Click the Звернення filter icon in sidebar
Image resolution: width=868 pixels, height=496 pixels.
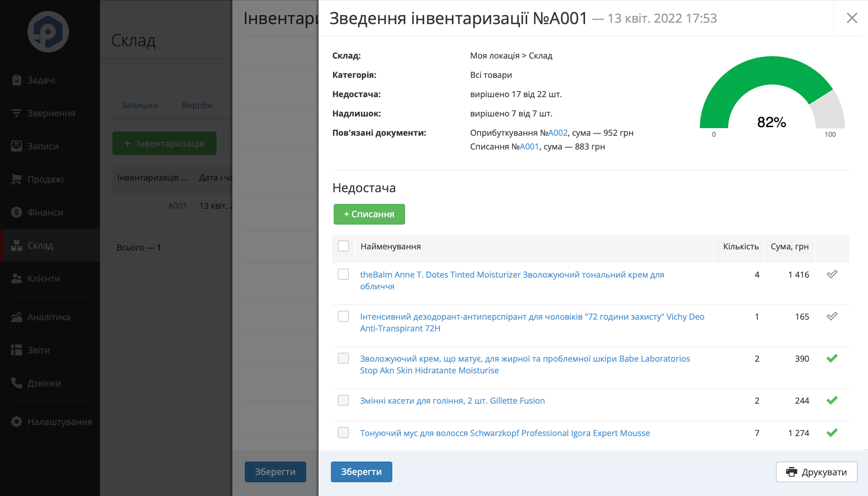pyautogui.click(x=16, y=113)
